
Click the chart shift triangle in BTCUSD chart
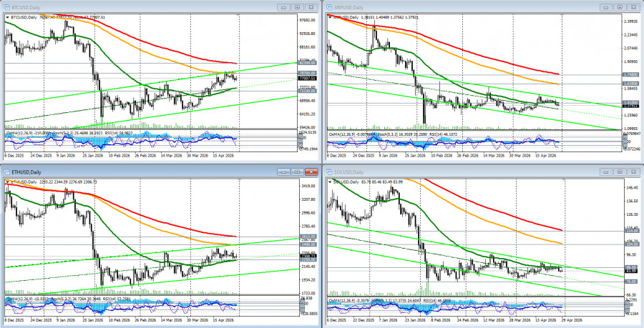point(239,16)
